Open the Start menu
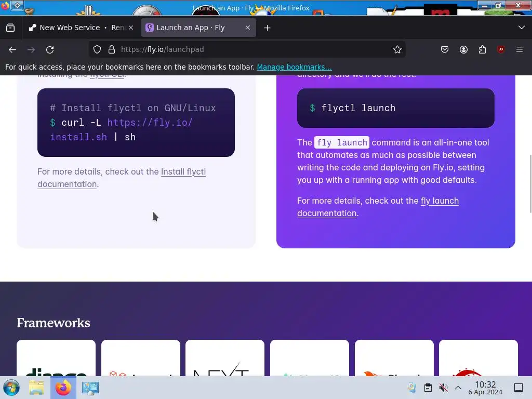The image size is (532, 399). pos(11,388)
